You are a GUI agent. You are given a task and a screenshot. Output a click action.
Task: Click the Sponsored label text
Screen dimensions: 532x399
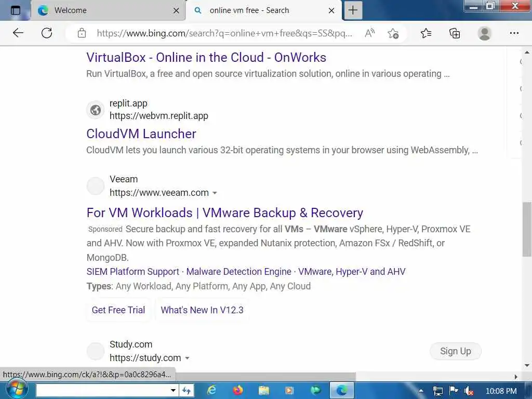[105, 229]
